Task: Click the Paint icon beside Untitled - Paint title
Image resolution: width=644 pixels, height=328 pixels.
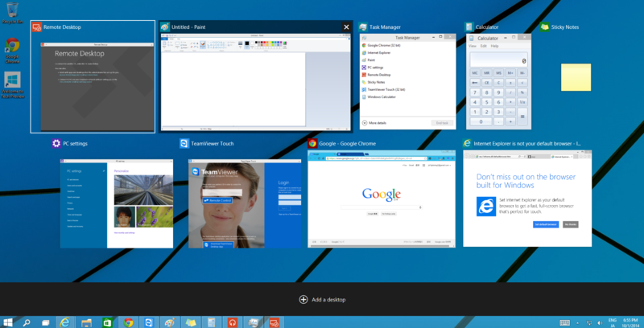Action: point(165,27)
